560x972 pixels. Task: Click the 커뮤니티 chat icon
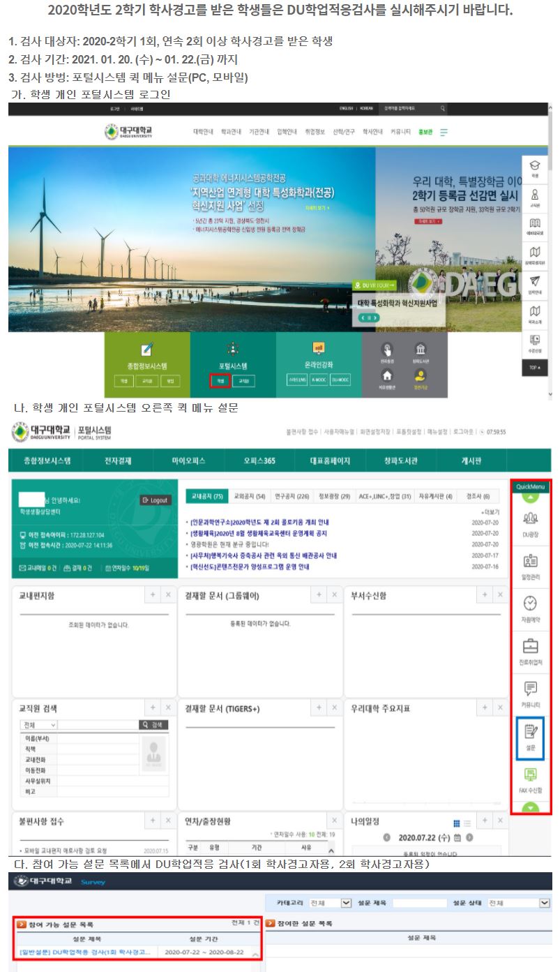pos(531,694)
